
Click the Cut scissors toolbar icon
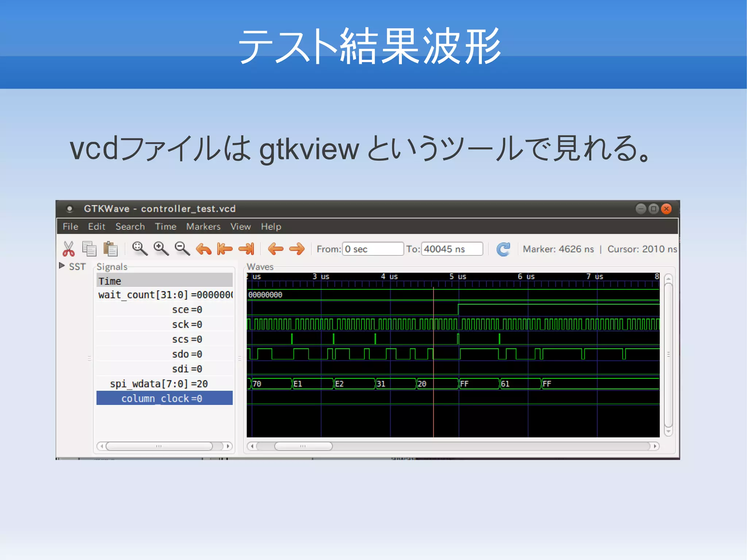68,249
